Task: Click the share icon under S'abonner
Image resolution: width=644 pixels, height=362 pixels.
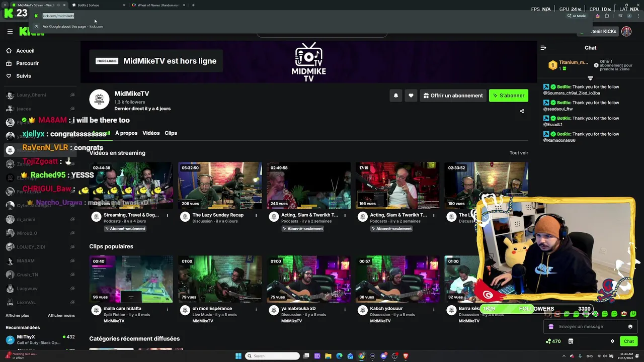Action: click(522, 111)
